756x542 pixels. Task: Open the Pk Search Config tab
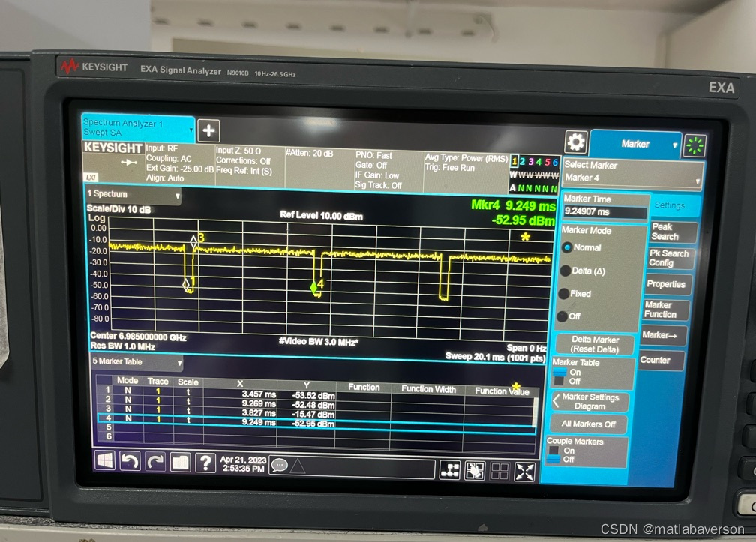pyautogui.click(x=670, y=258)
